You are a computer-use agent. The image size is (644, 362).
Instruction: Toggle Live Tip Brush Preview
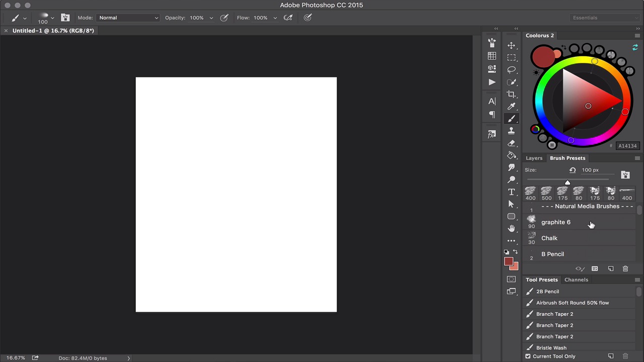580,268
